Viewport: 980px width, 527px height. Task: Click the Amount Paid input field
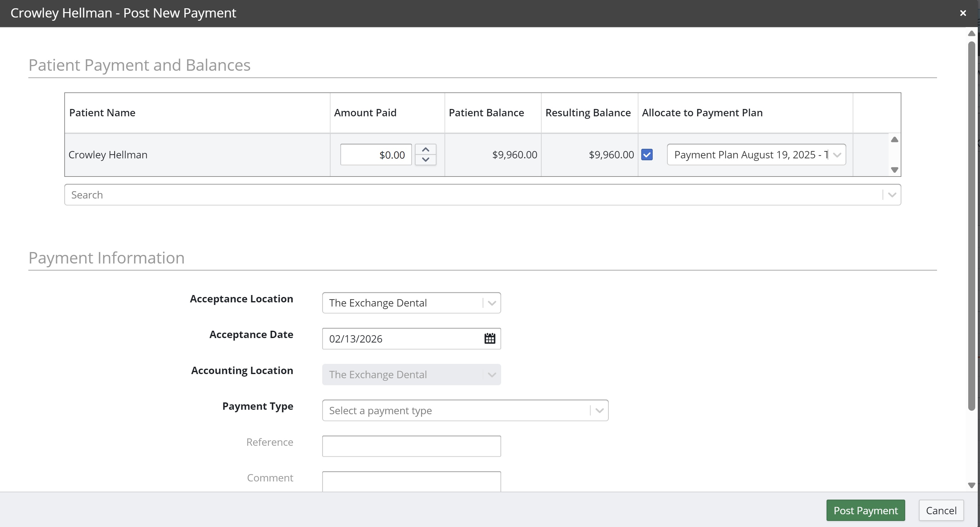[375, 155]
